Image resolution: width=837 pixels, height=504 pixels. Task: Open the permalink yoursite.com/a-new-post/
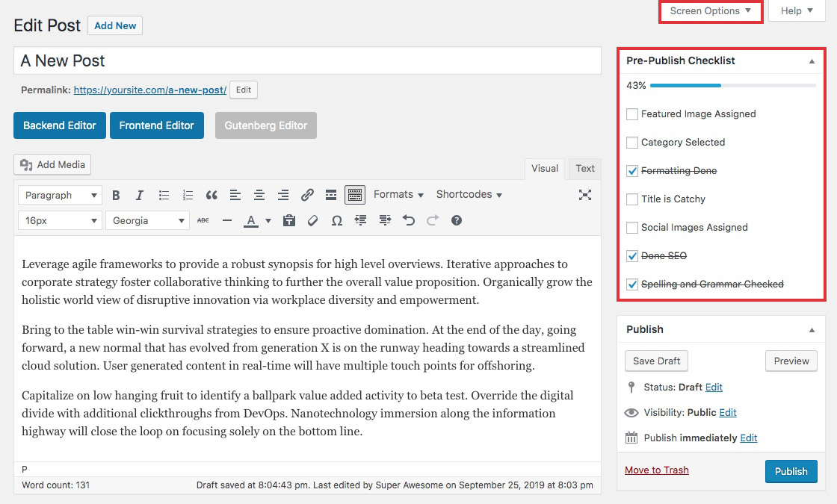pos(150,90)
